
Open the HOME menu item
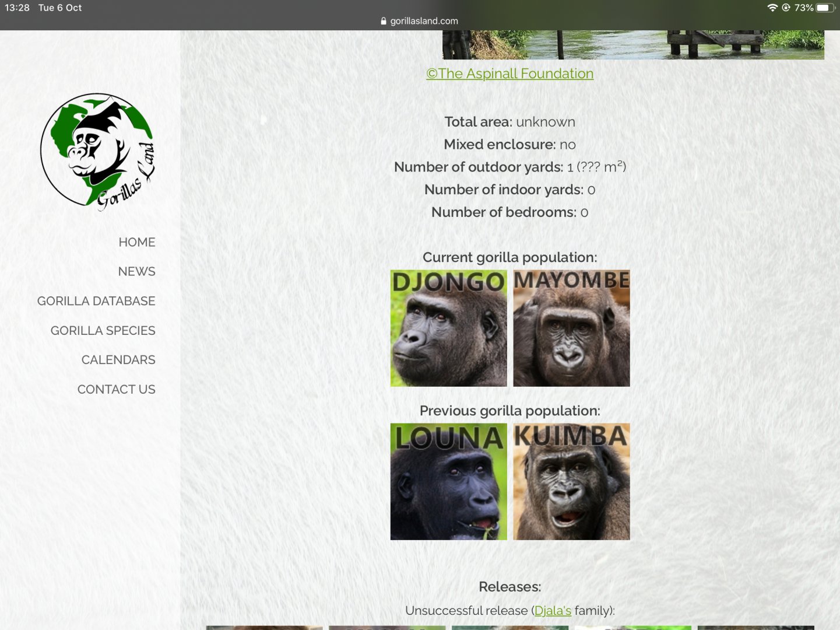[x=136, y=242]
